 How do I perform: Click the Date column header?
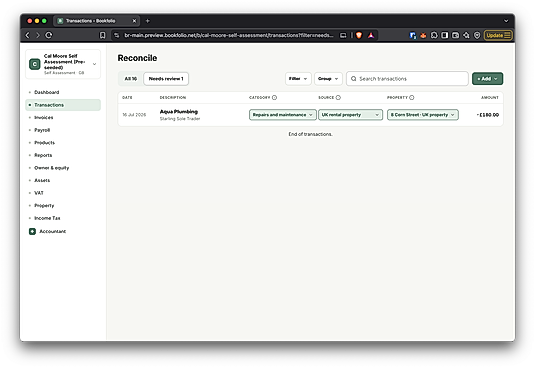127,98
